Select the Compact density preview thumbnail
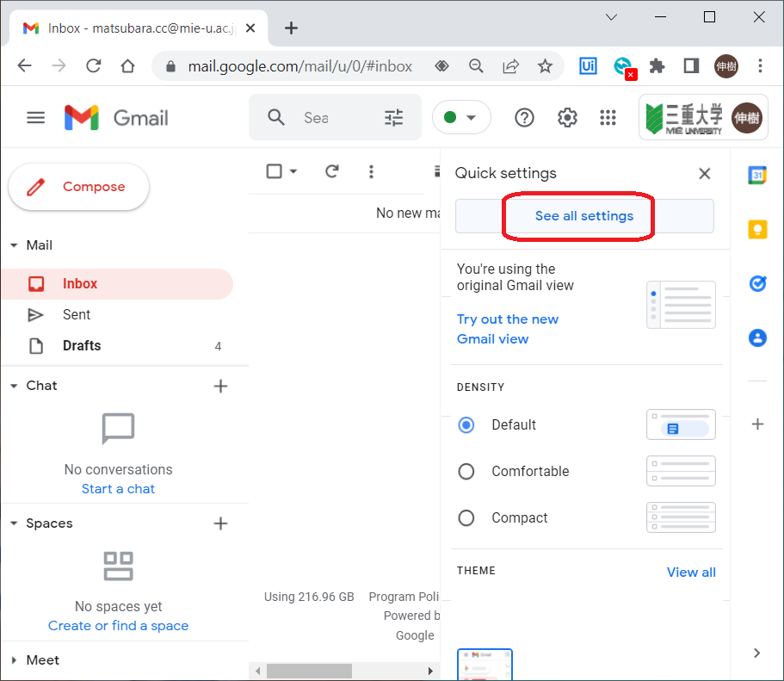Image resolution: width=784 pixels, height=681 pixels. click(681, 517)
